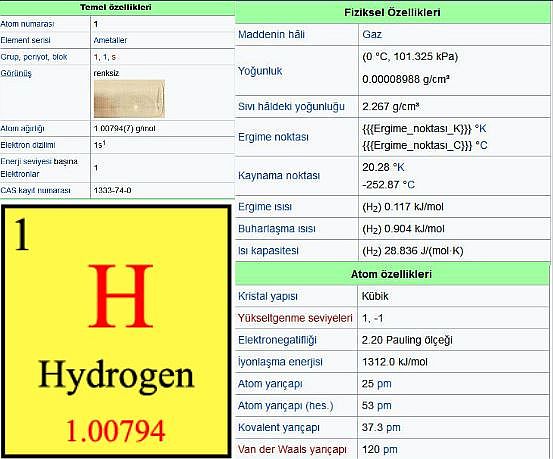The height and width of the screenshot is (459, 553).
Task: Click the yellow Hydrogen element tile image
Action: pos(116,331)
